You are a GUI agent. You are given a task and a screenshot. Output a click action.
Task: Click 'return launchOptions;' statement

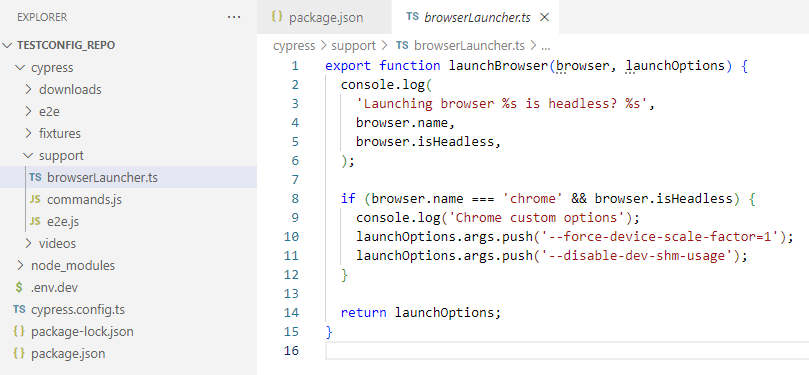click(x=420, y=313)
